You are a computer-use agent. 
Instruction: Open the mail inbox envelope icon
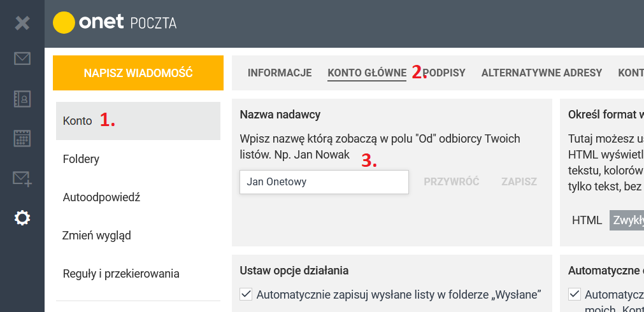coord(22,59)
